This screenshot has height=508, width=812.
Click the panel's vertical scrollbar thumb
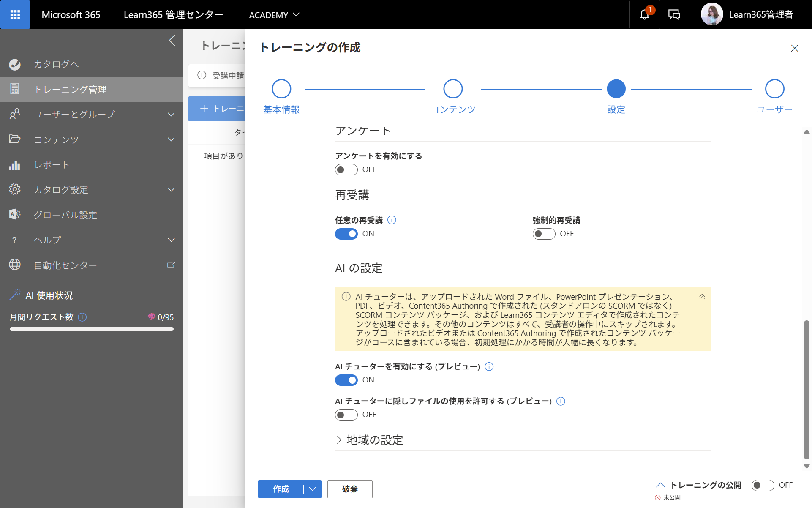807,389
